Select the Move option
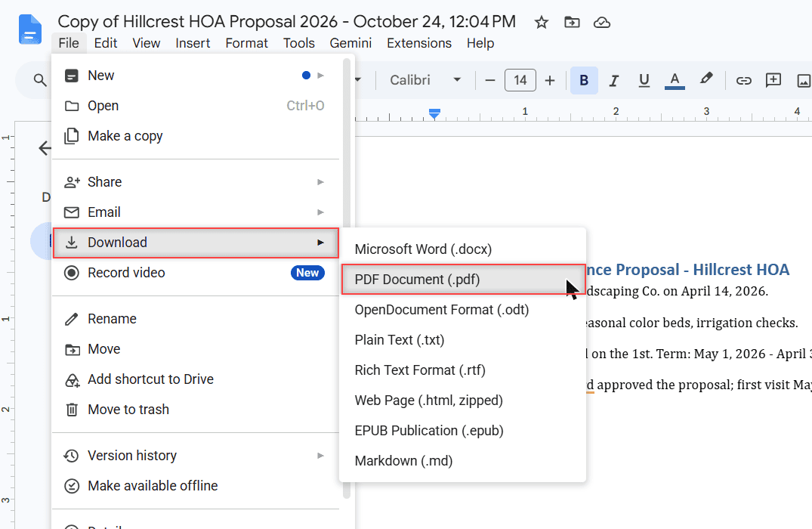The height and width of the screenshot is (529, 812). [x=196, y=348]
